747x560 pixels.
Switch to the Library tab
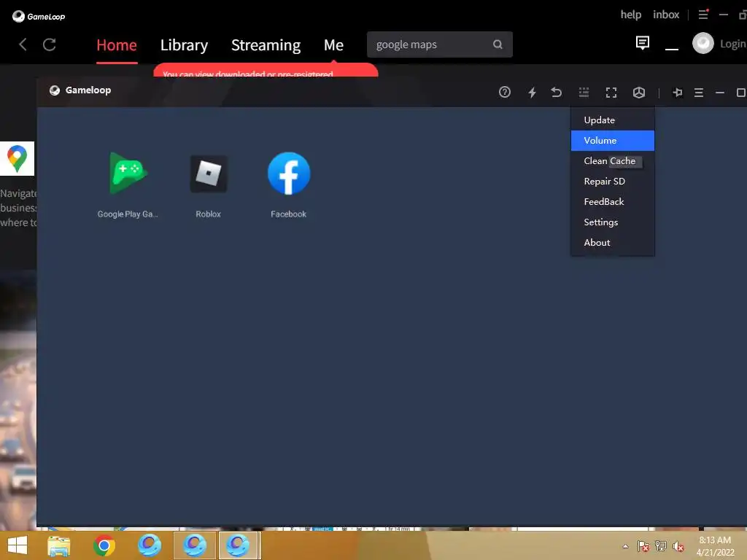(184, 45)
